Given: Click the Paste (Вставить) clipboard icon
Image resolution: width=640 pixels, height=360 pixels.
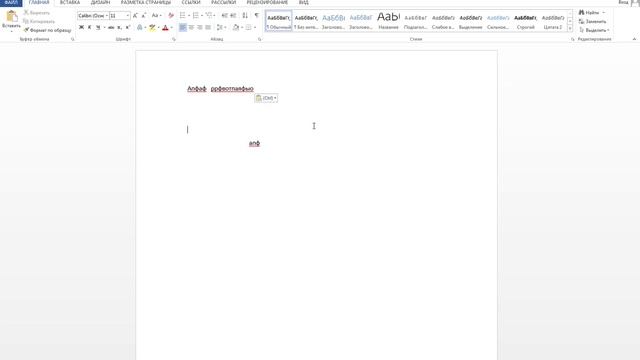Looking at the screenshot, I should point(11,17).
